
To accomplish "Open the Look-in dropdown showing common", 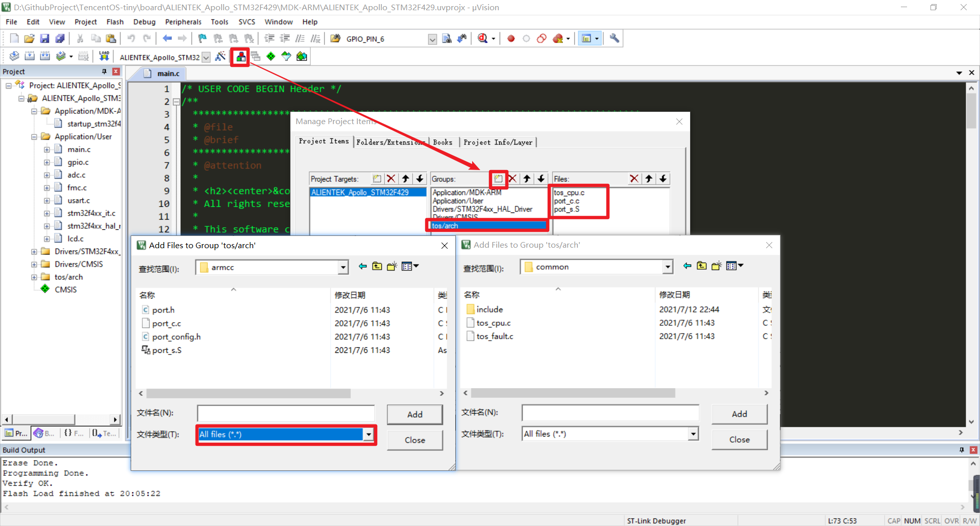I will pos(668,267).
